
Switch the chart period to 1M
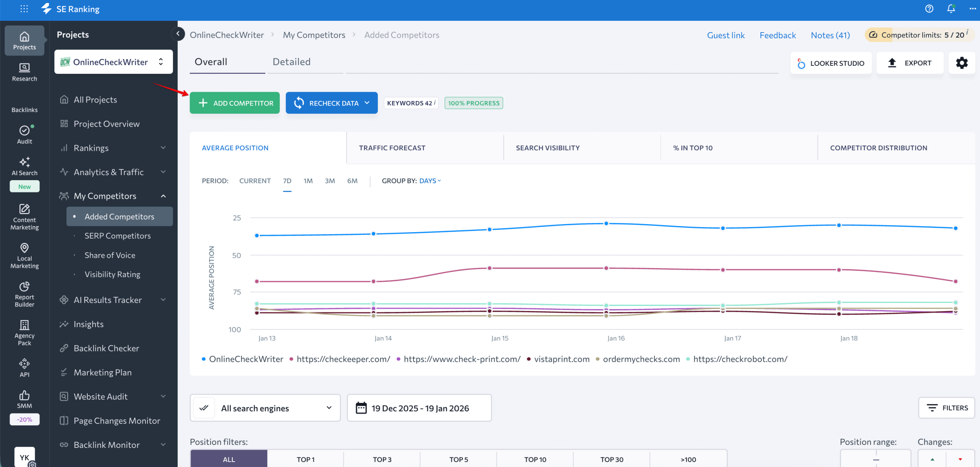pos(308,181)
